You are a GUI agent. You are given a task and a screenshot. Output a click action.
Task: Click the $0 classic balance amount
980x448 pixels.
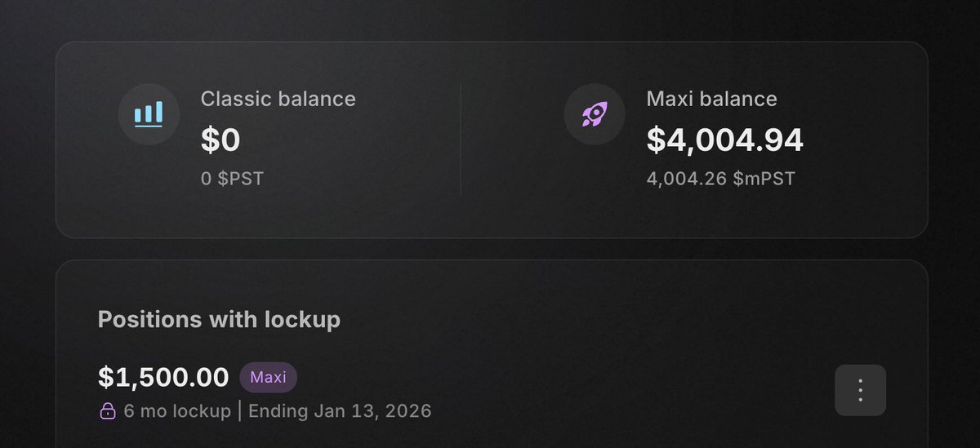click(x=220, y=140)
